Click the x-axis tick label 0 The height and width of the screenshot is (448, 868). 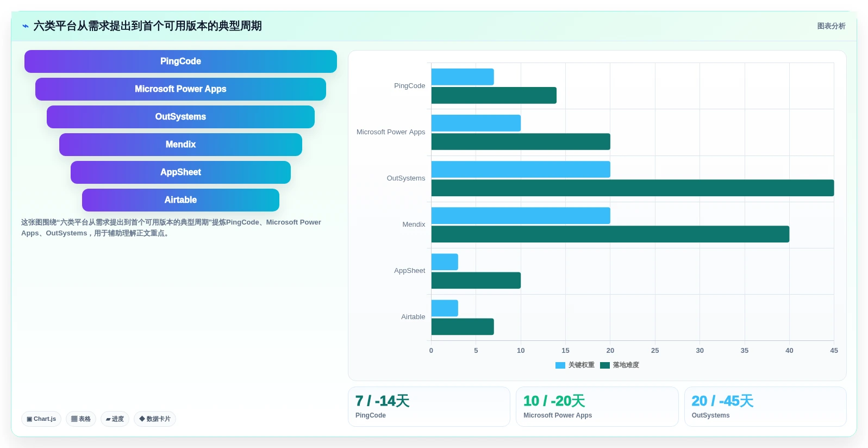[x=431, y=351]
